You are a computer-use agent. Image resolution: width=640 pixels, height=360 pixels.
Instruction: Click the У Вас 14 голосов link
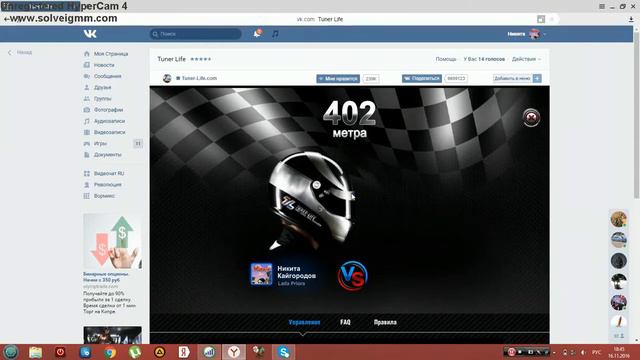click(x=484, y=59)
